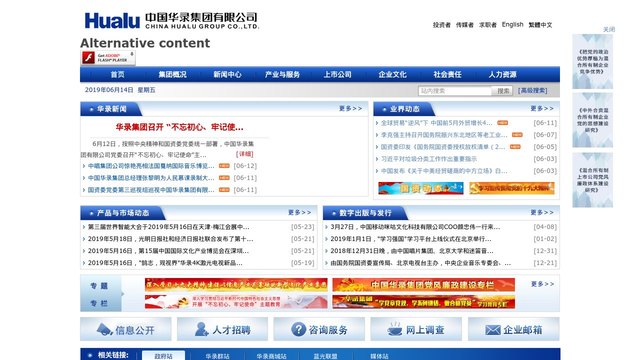This screenshot has width=640, height=360.
Task: Open item 第15届中国国际文化产业博览会
Action: 168,251
